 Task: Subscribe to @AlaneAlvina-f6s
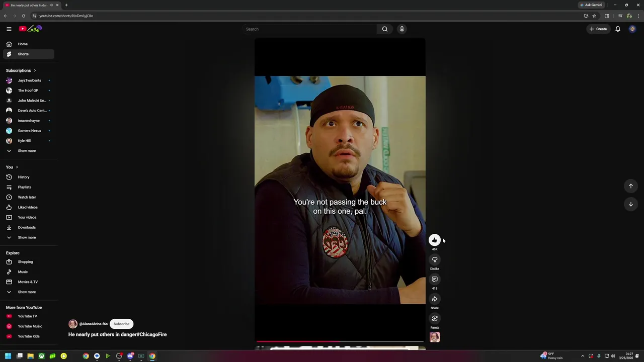pyautogui.click(x=121, y=324)
